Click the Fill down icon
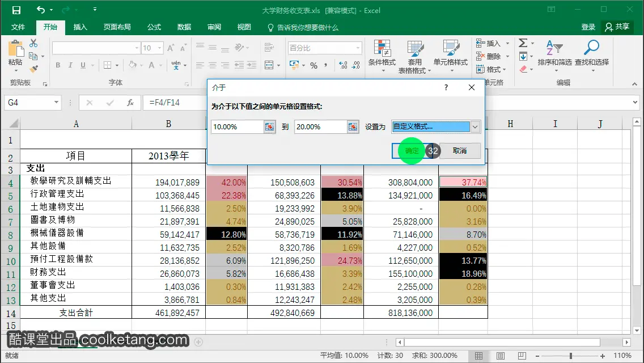 523,56
